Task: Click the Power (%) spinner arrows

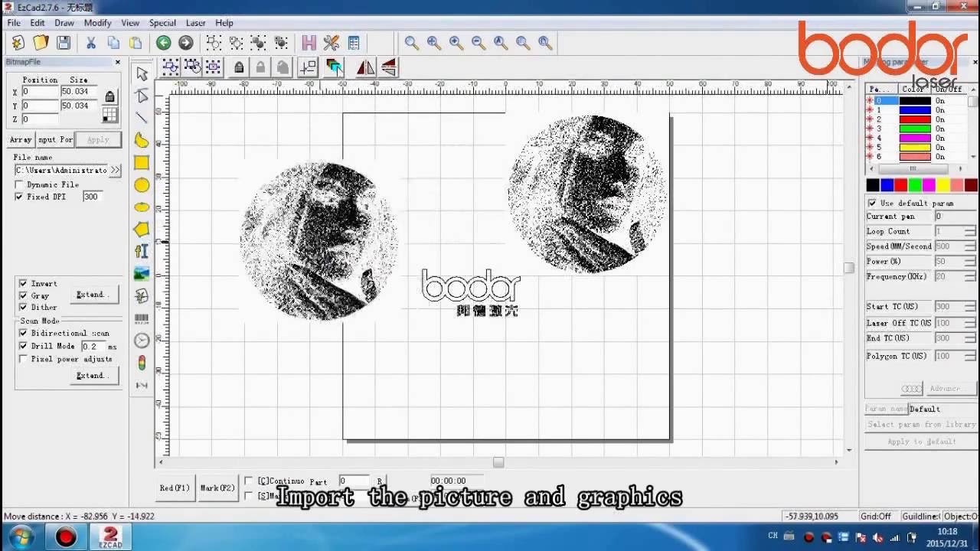Action: tap(969, 262)
